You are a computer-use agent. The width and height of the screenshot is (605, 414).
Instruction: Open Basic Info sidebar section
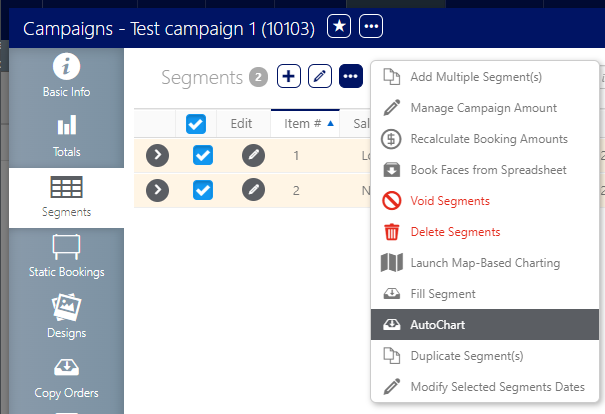pyautogui.click(x=66, y=77)
